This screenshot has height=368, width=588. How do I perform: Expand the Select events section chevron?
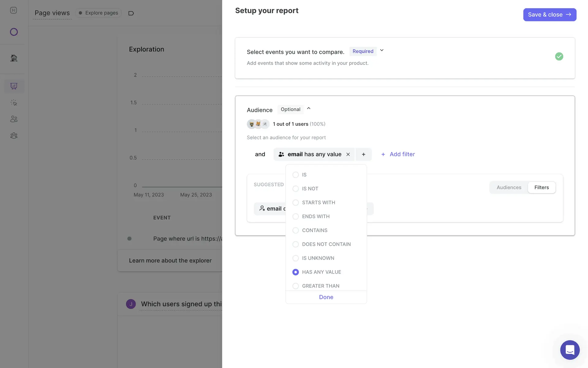(382, 50)
